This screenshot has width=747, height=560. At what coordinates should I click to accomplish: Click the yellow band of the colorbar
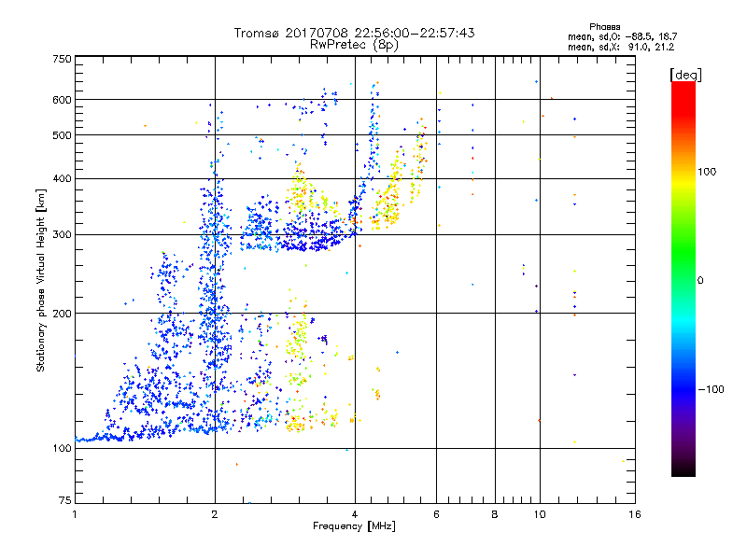684,183
